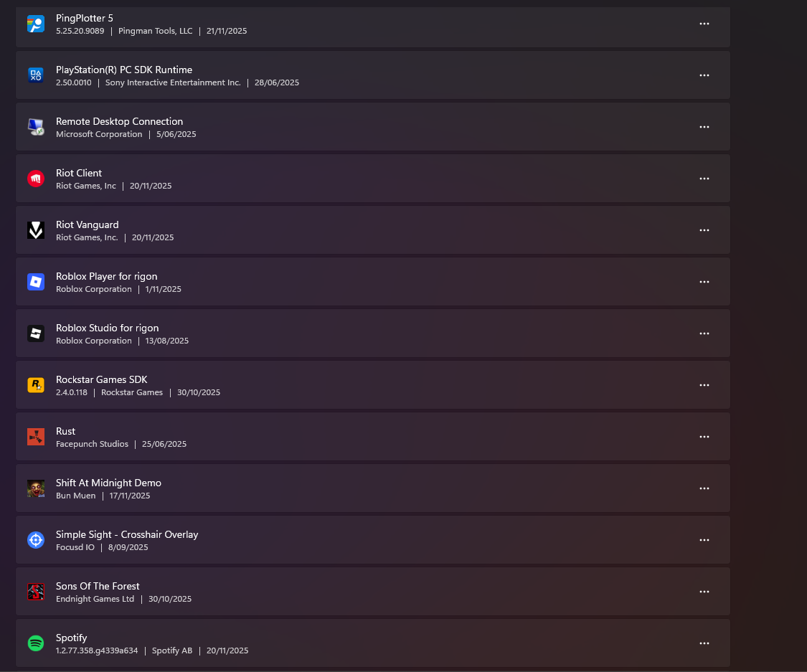Click the Rockstar Games SDK icon
This screenshot has height=672, width=807.
[36, 385]
